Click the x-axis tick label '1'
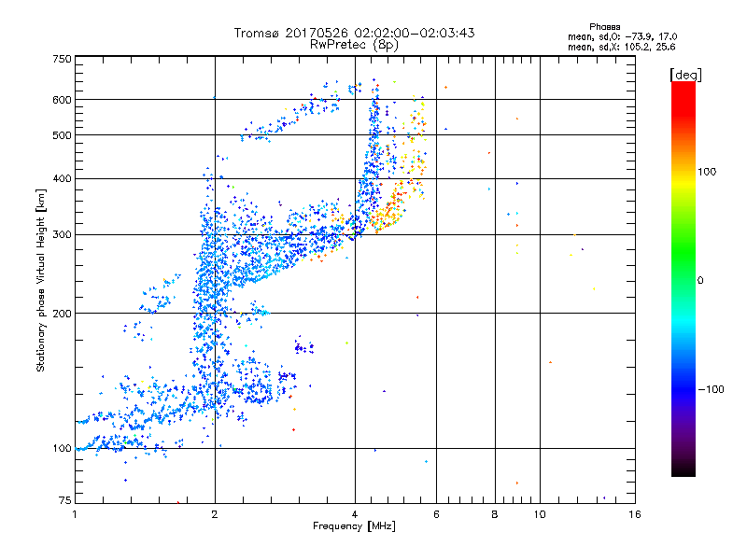 (75, 514)
